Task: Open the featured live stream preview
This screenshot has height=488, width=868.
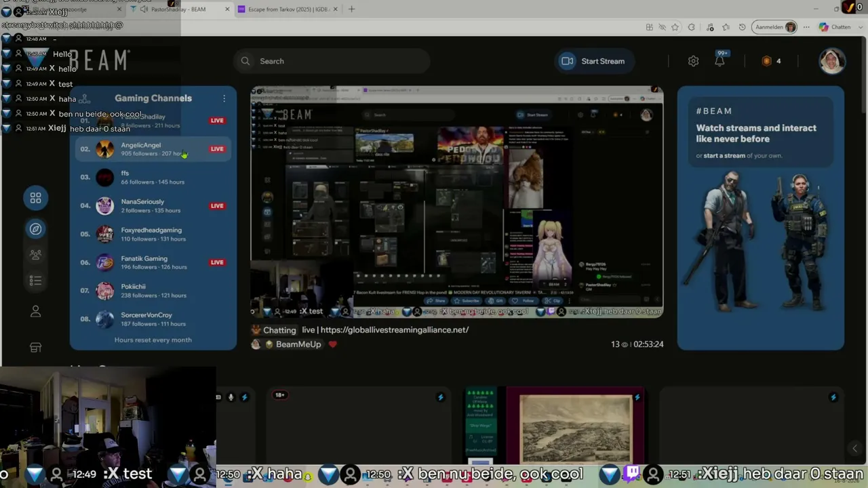Action: (456, 202)
